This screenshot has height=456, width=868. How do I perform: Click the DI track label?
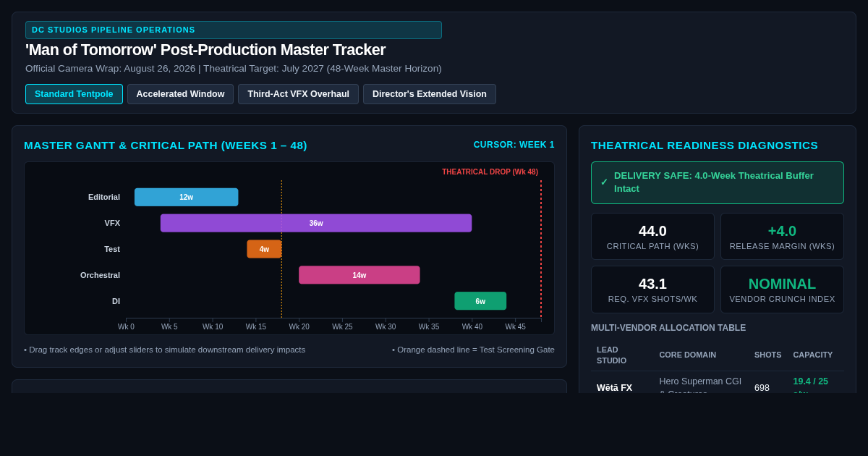116,301
